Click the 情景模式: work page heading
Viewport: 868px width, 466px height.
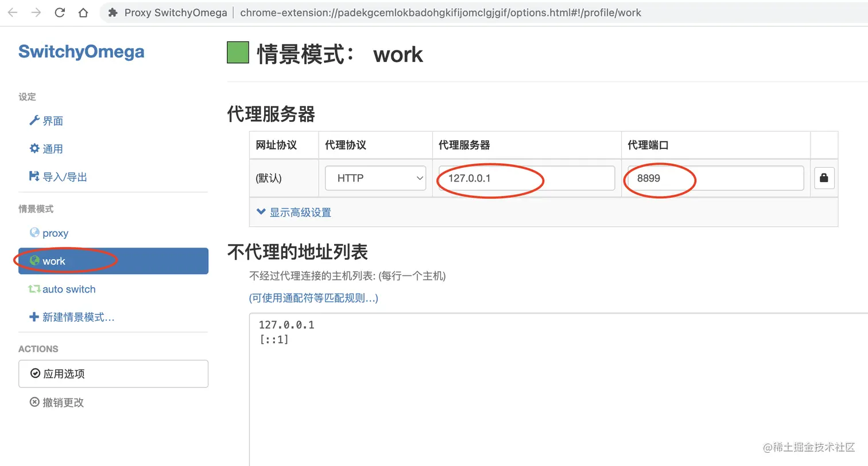click(340, 54)
